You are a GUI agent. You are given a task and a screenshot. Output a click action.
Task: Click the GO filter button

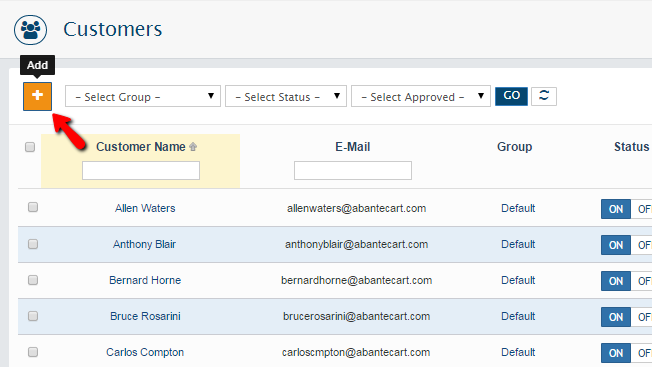[511, 96]
